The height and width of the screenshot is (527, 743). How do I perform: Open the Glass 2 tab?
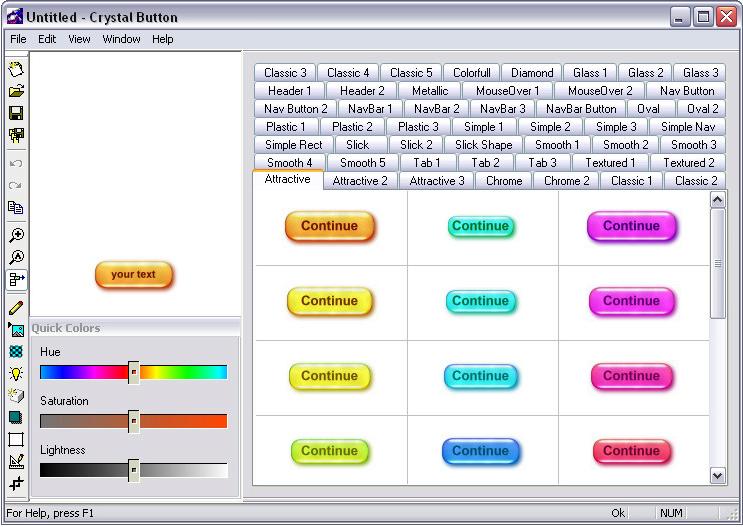click(646, 73)
